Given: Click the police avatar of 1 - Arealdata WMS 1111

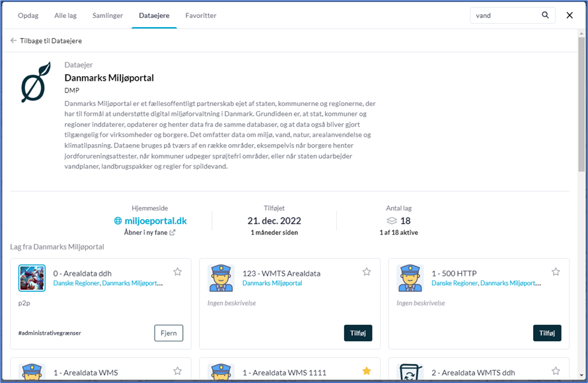Looking at the screenshot, I should point(221,371).
